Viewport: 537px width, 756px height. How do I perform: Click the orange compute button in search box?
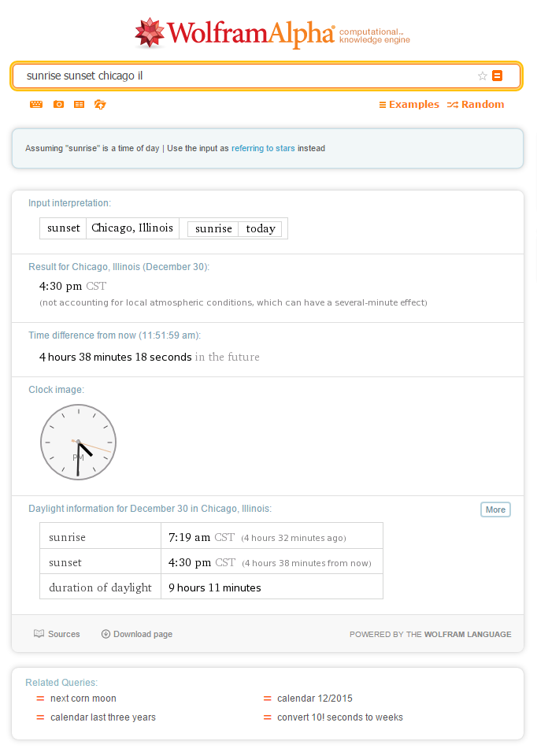click(497, 76)
